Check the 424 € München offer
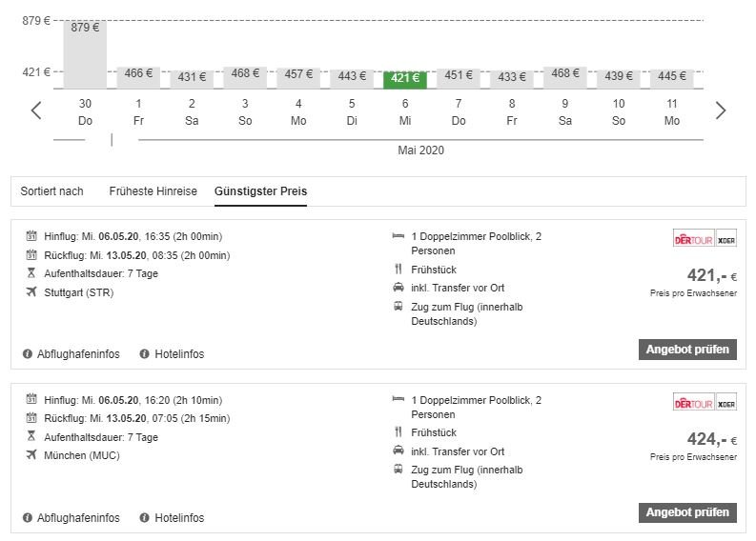 pos(687,512)
